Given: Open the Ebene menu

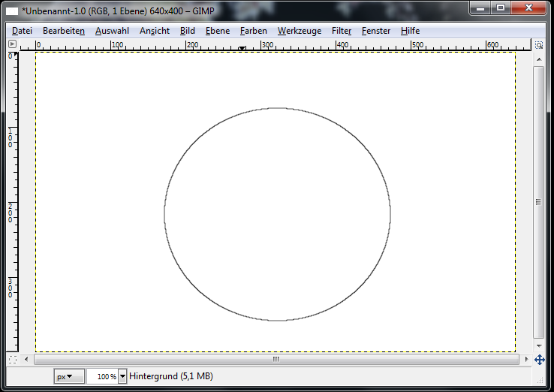Looking at the screenshot, I should [217, 31].
